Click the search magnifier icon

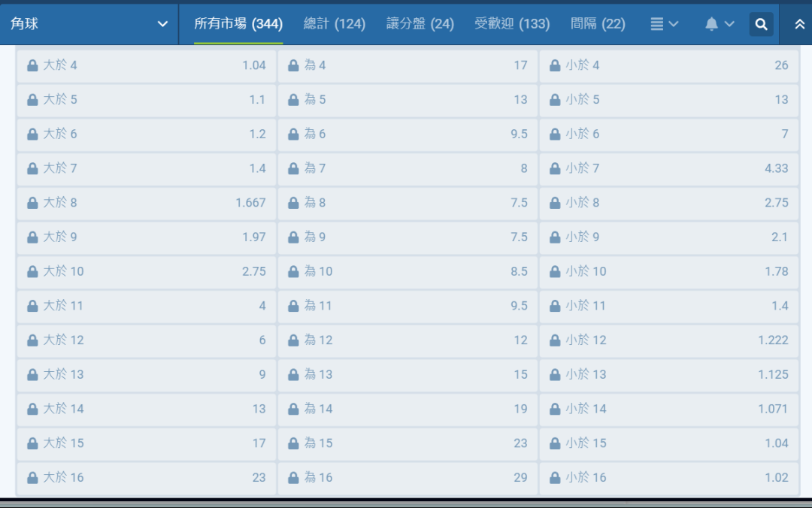pos(761,24)
